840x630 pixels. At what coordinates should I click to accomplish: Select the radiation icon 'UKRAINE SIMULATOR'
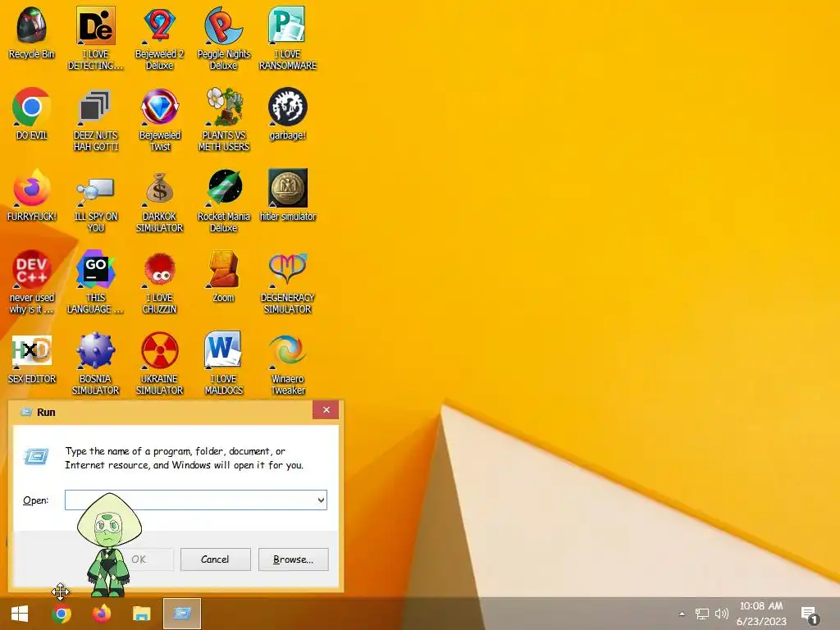(x=160, y=363)
